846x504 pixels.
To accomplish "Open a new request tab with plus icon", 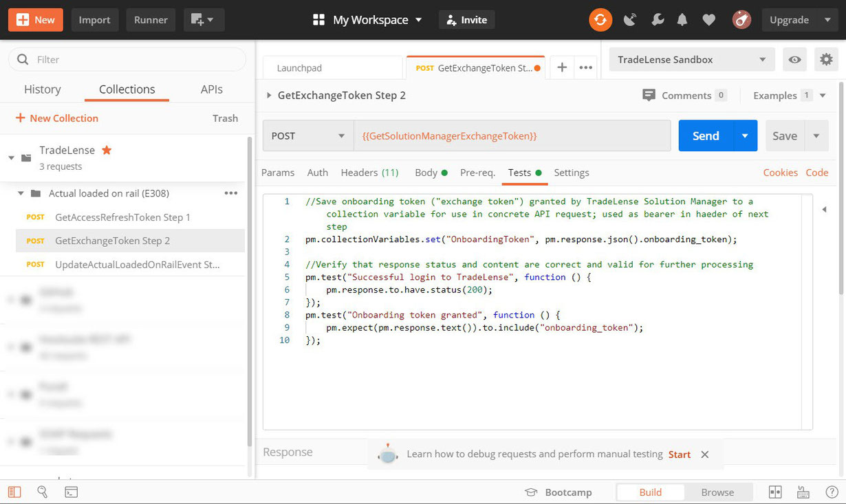I will [x=562, y=67].
